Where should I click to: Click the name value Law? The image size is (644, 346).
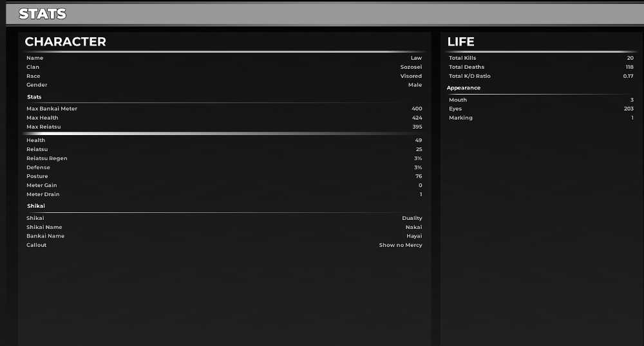click(x=416, y=58)
